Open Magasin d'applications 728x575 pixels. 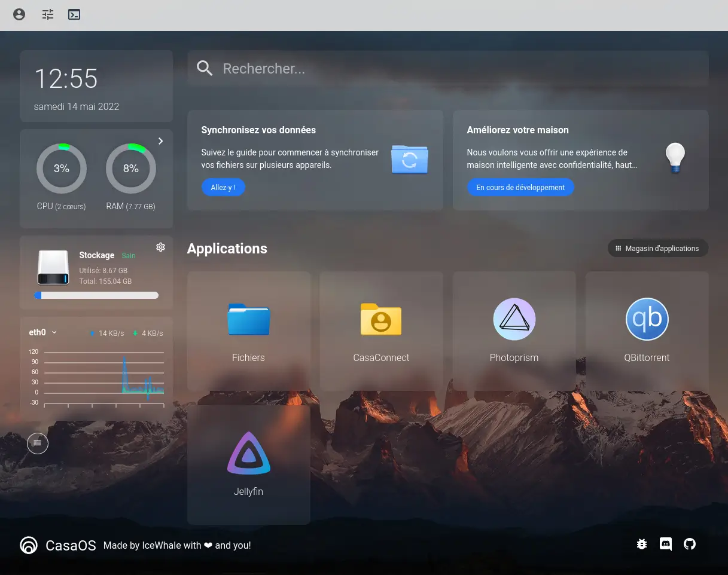pos(657,249)
